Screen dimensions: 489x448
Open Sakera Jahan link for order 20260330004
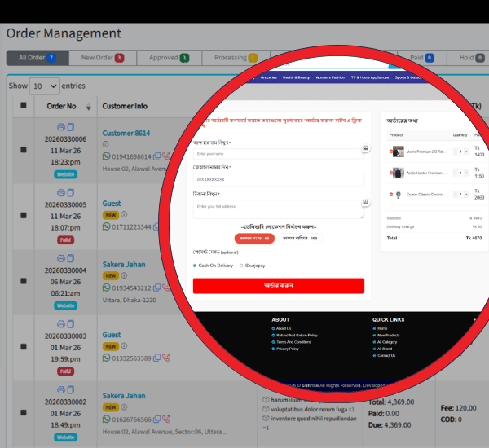click(x=124, y=265)
